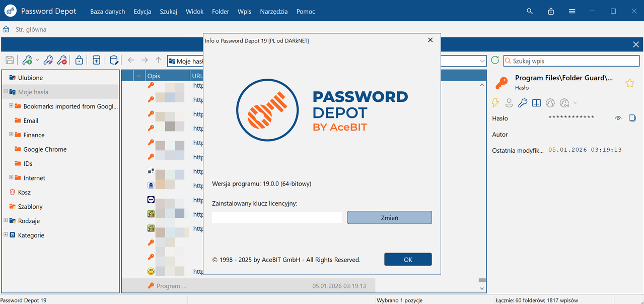
Task: Click the edit entry key-with-pencil icon
Action: pyautogui.click(x=48, y=60)
